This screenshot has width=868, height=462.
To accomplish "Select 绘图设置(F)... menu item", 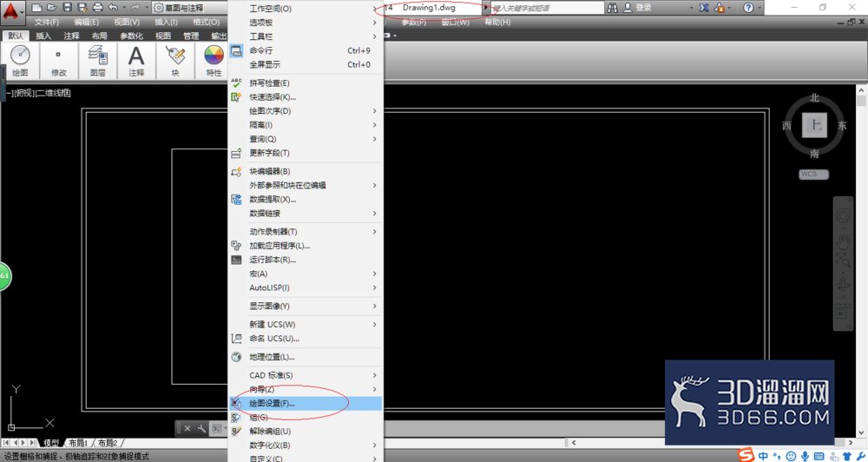I will coord(306,403).
